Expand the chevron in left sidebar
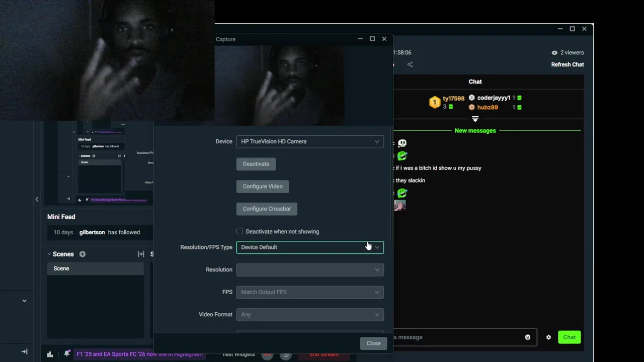The image size is (644, 362). (24, 301)
